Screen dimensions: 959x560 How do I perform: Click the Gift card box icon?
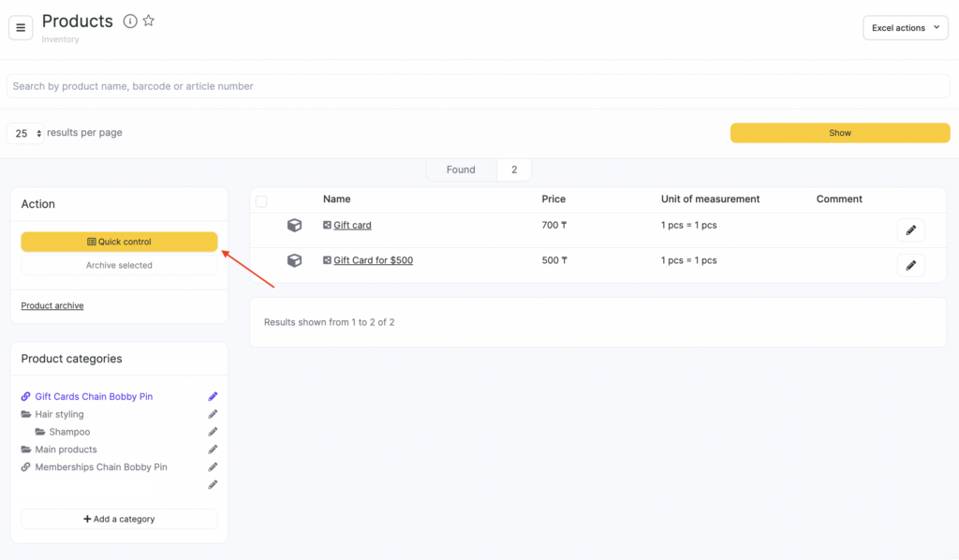pos(294,226)
